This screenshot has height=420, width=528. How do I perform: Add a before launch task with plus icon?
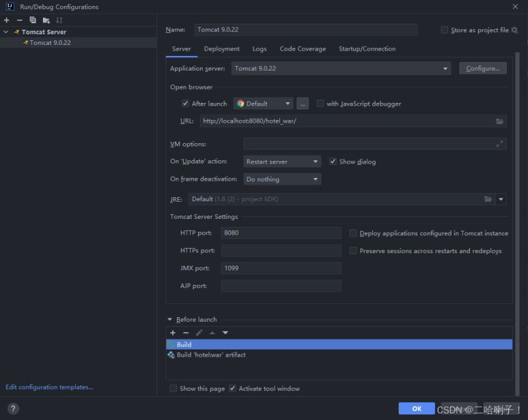point(173,333)
